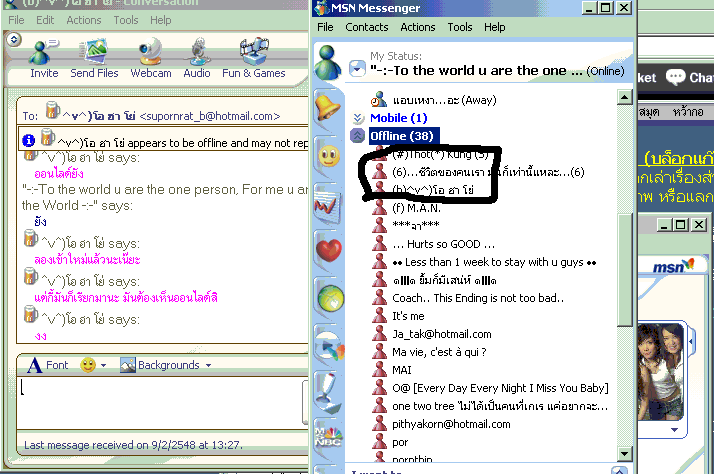The width and height of the screenshot is (714, 474).
Task: Click contact list scrollbar down arrow
Action: tap(624, 454)
